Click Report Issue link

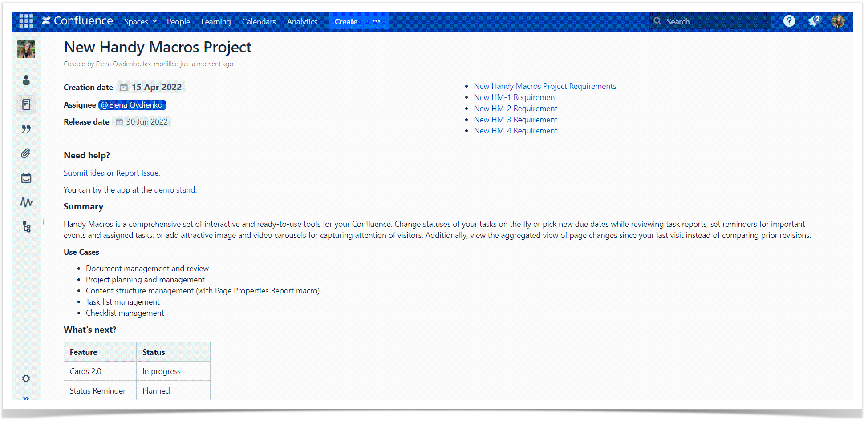coord(138,173)
